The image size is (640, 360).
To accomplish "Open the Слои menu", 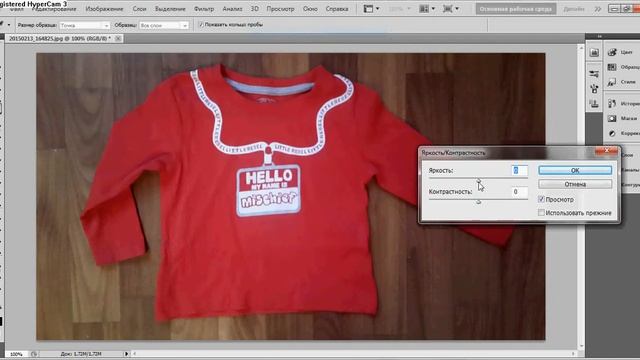I will click(139, 9).
